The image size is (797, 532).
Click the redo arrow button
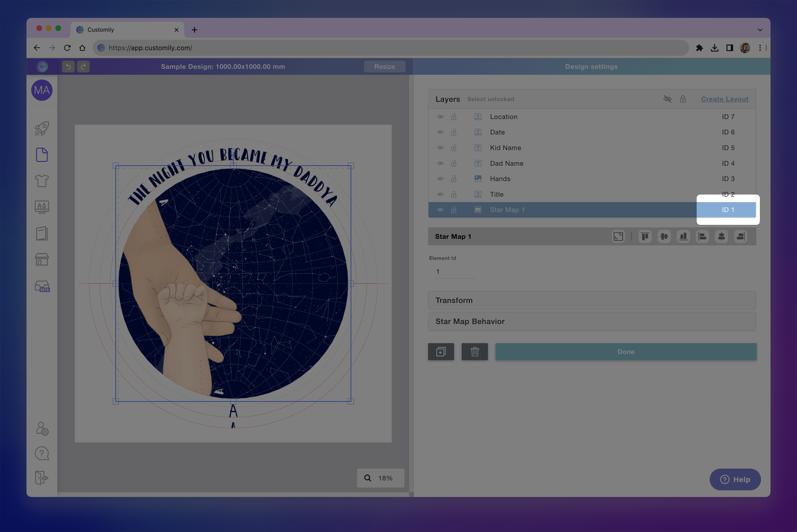[x=83, y=66]
